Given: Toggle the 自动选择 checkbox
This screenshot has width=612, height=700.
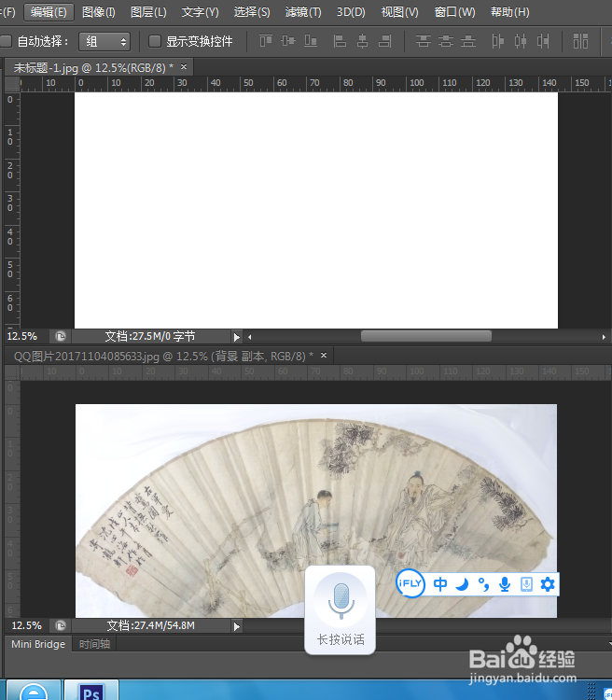Looking at the screenshot, I should tap(6, 41).
